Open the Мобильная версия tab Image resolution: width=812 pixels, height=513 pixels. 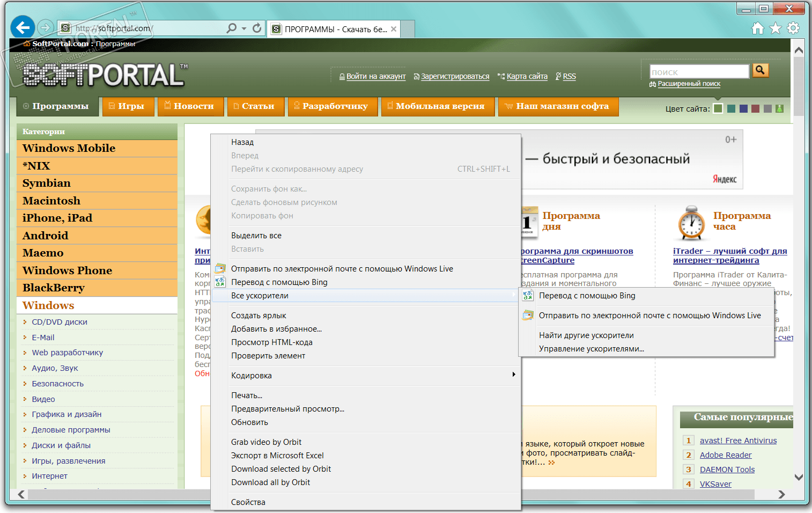[x=437, y=106]
